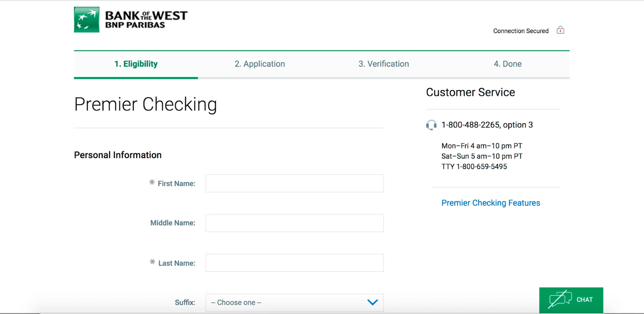This screenshot has height=314, width=644.
Task: Go to the 2. Application step tab
Action: tap(260, 64)
